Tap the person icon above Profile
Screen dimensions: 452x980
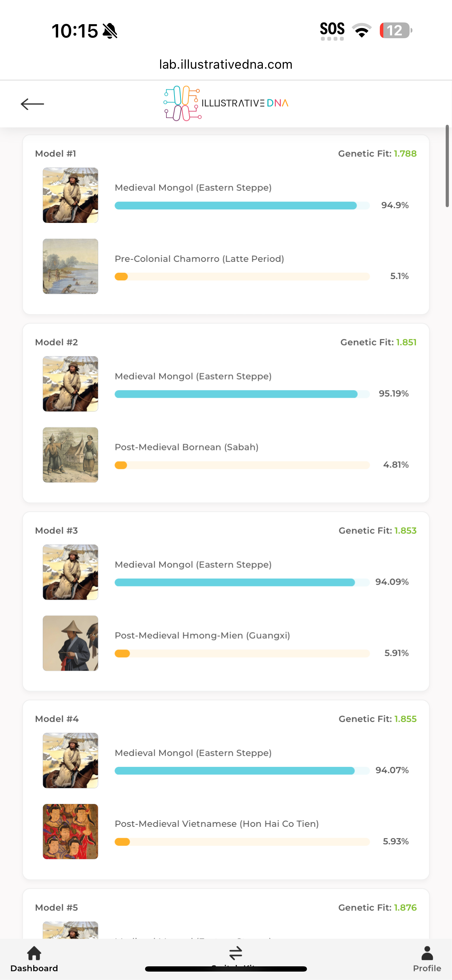[x=427, y=953]
